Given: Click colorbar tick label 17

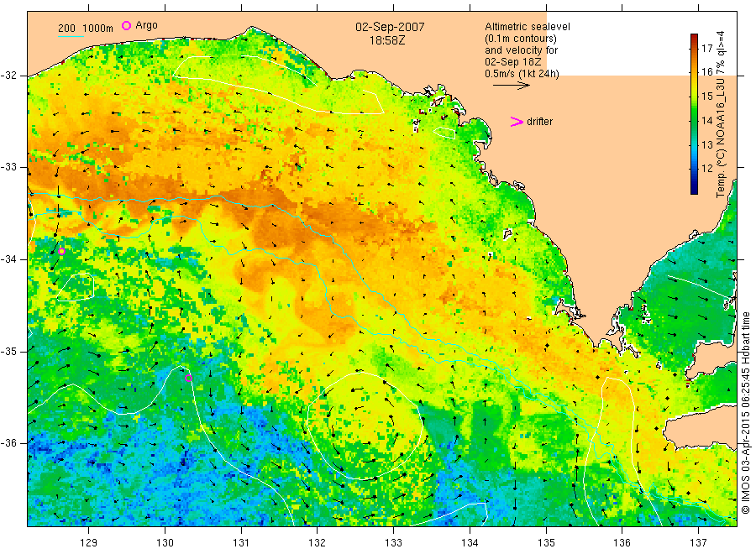Looking at the screenshot, I should (706, 48).
